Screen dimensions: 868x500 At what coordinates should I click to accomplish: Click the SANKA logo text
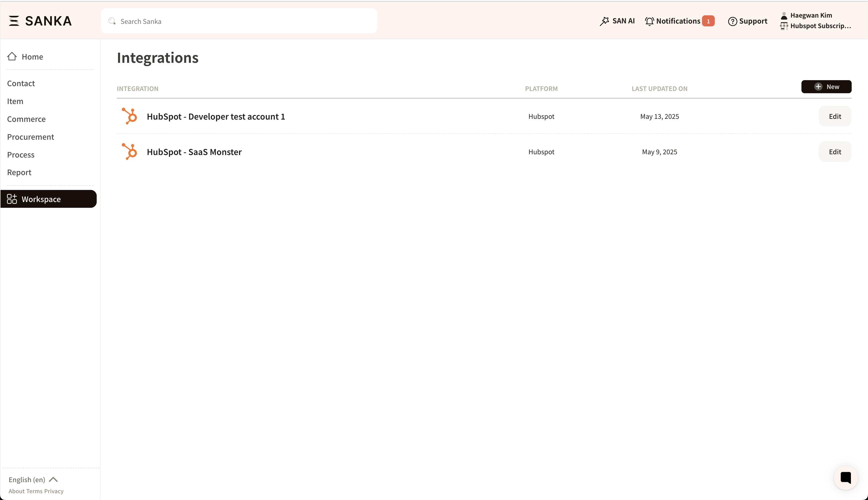point(48,21)
